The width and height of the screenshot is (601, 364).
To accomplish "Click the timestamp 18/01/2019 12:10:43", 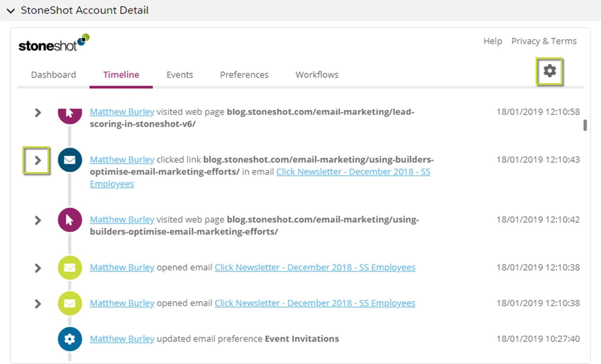I will point(538,160).
